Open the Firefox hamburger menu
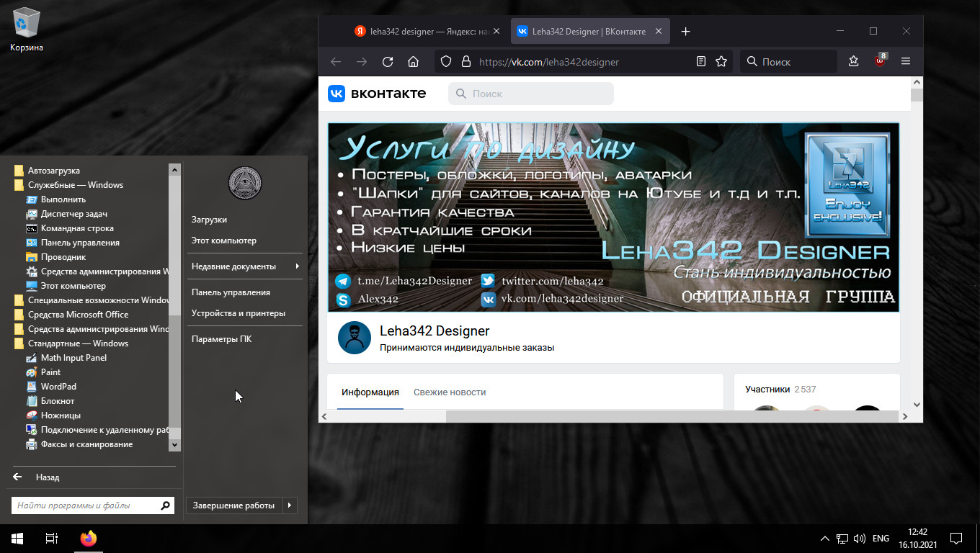 click(x=906, y=62)
